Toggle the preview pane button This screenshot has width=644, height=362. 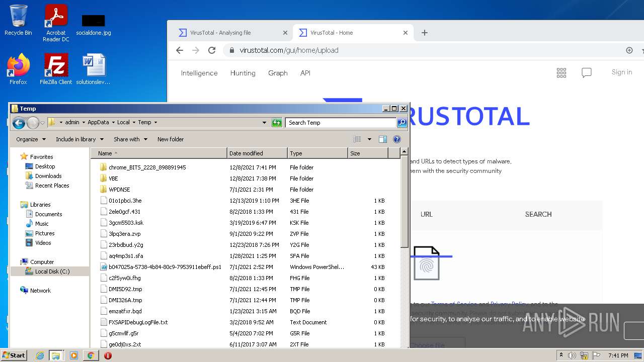click(383, 139)
